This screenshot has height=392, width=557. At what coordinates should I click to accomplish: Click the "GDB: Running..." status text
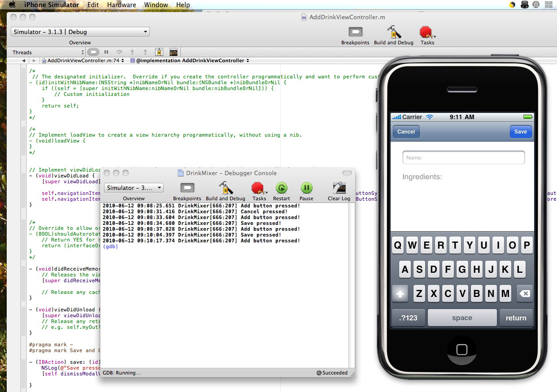point(122,373)
